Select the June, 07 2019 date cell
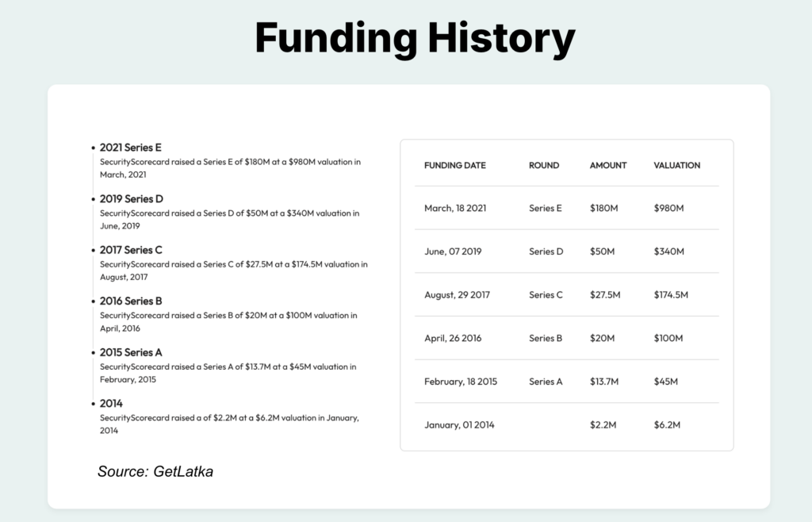 [x=453, y=251]
